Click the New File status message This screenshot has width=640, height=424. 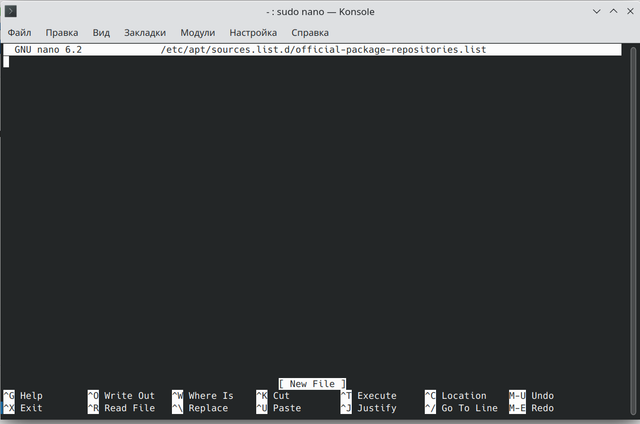[x=312, y=384]
